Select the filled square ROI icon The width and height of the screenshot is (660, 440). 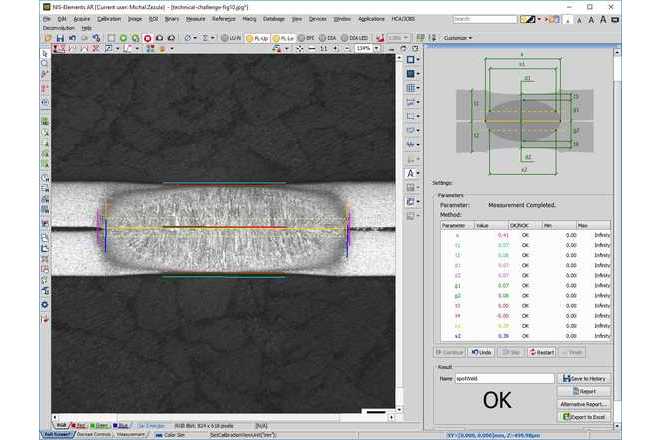point(412,74)
